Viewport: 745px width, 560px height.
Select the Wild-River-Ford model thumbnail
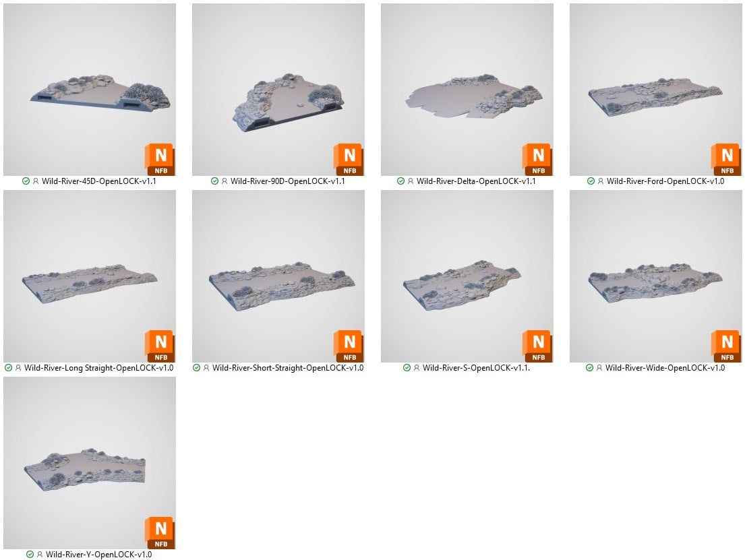(x=656, y=90)
